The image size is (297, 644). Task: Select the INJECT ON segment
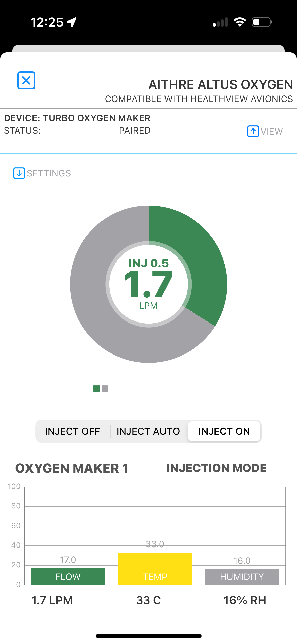pyautogui.click(x=224, y=431)
